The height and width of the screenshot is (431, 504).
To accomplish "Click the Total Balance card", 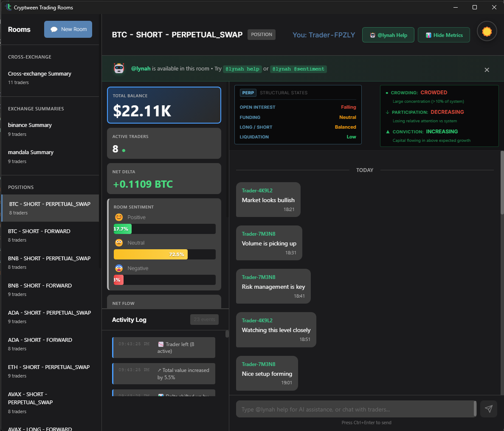I will tap(164, 105).
